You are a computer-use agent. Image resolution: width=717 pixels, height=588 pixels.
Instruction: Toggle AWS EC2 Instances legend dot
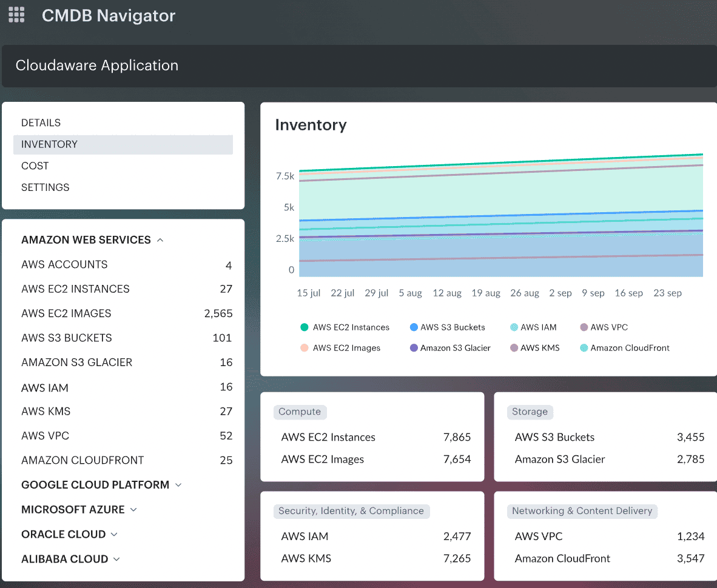304,327
